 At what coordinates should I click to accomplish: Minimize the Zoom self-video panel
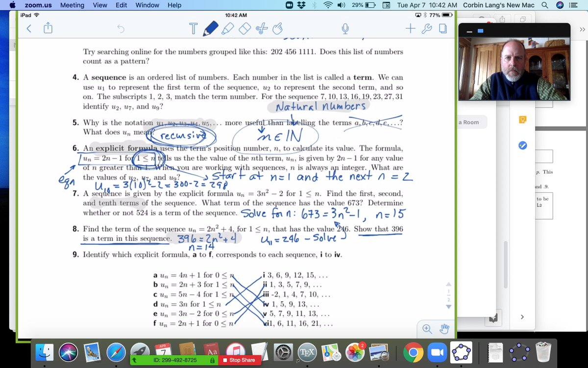(469, 31)
